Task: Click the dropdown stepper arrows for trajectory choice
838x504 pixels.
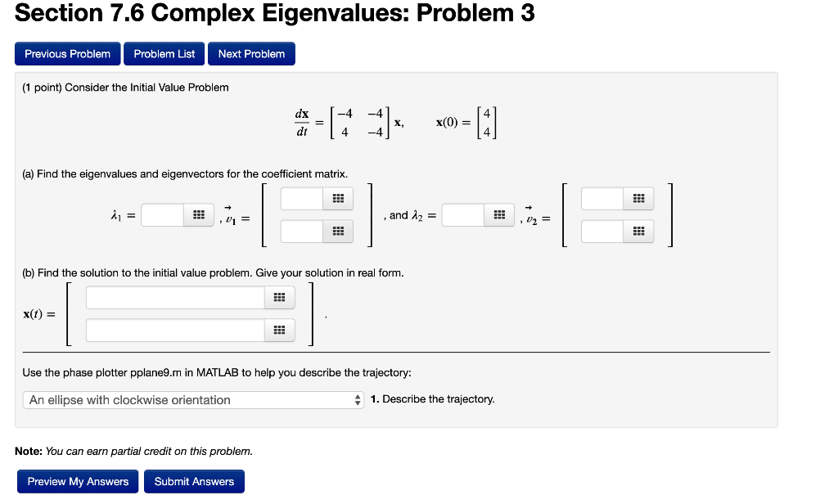Action: (356, 400)
